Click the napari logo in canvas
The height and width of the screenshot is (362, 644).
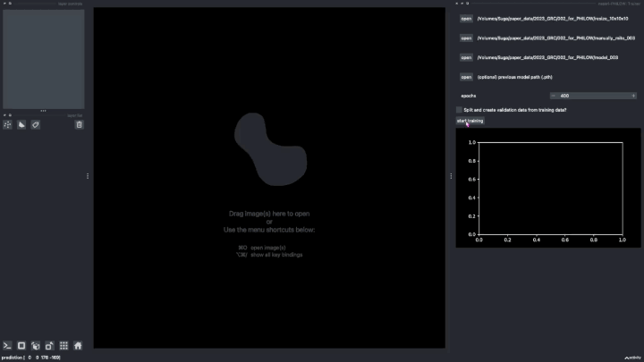tap(271, 149)
